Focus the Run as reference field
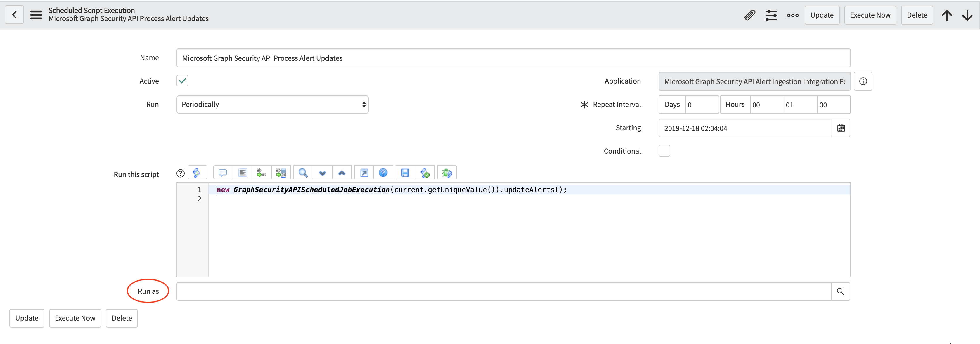980x344 pixels. [x=504, y=291]
